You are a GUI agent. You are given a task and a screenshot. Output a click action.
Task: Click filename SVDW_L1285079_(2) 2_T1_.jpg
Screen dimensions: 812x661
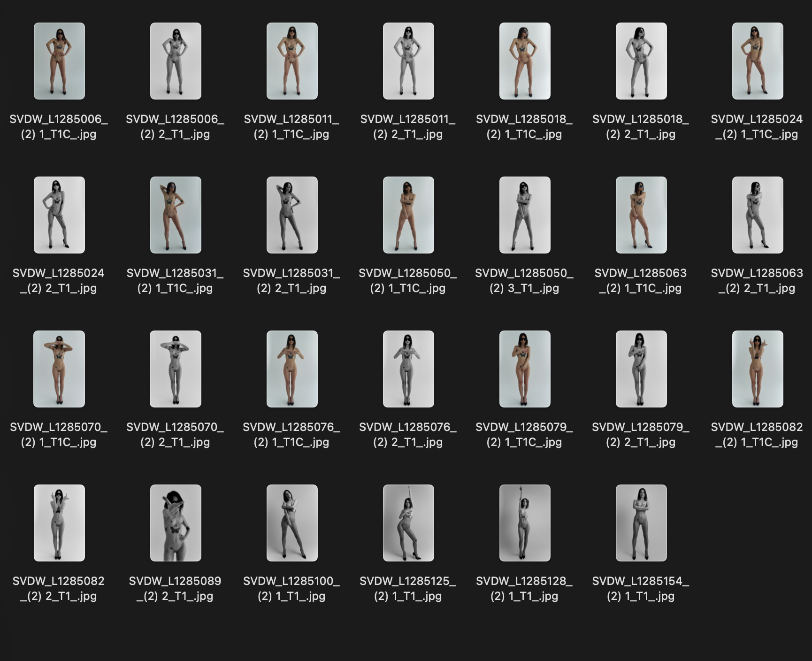(x=641, y=435)
